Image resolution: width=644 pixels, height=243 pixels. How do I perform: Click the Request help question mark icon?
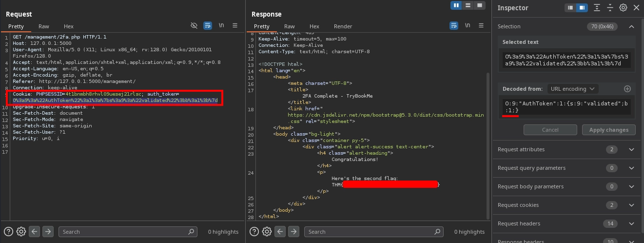(8, 231)
